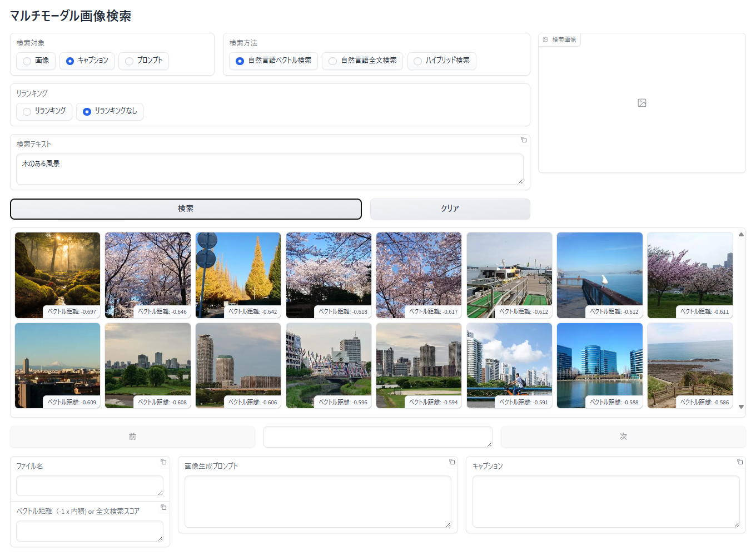This screenshot has height=555, width=756.
Task: Open carp streamers thumbnail with distance -0.596
Action: (x=329, y=366)
